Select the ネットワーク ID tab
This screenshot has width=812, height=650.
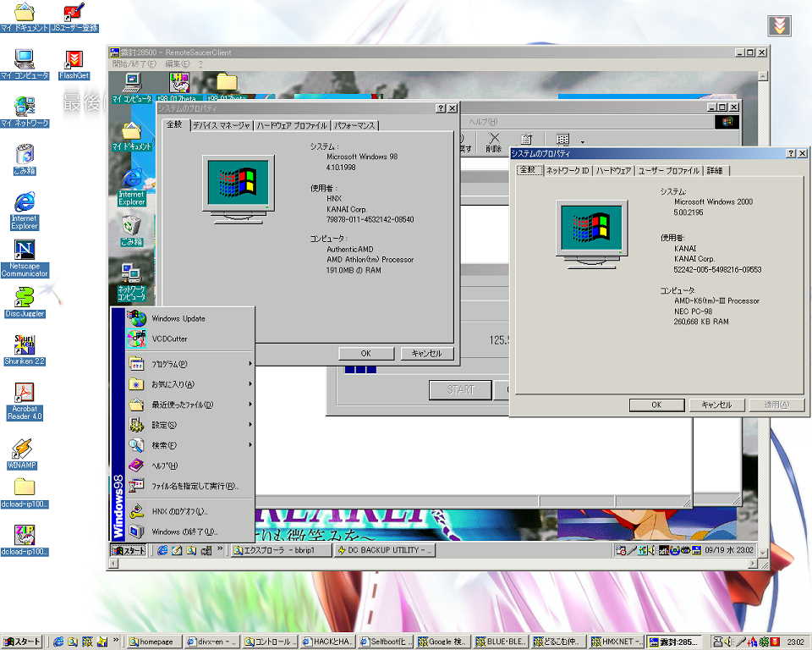coord(567,170)
